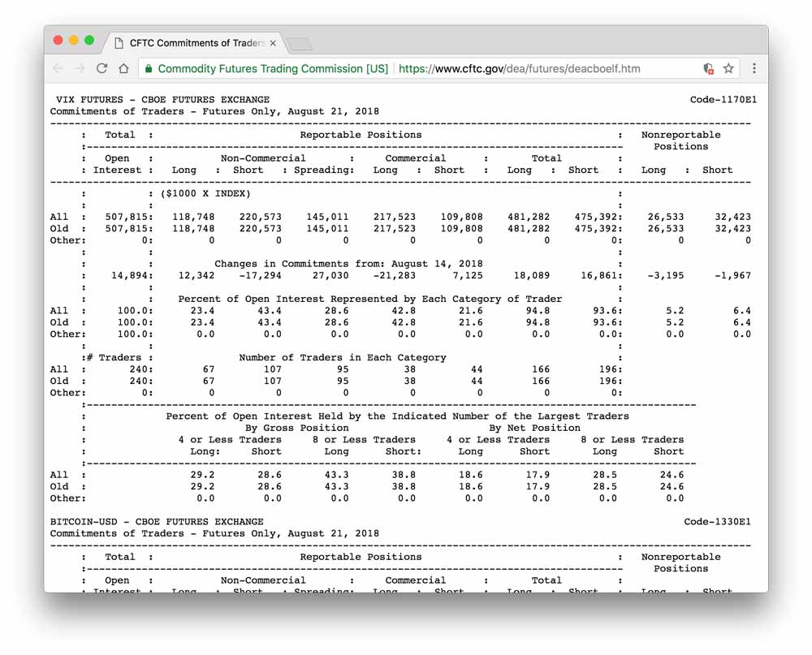Reload the CFTC page
Viewport: 812px width, 655px height.
[102, 68]
